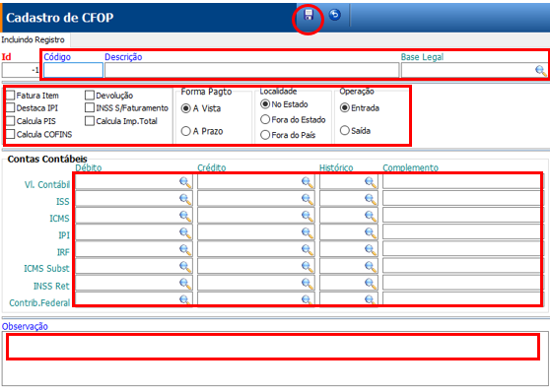Open the Vl. Contábil Crédito lookup magnifier

[307, 182]
